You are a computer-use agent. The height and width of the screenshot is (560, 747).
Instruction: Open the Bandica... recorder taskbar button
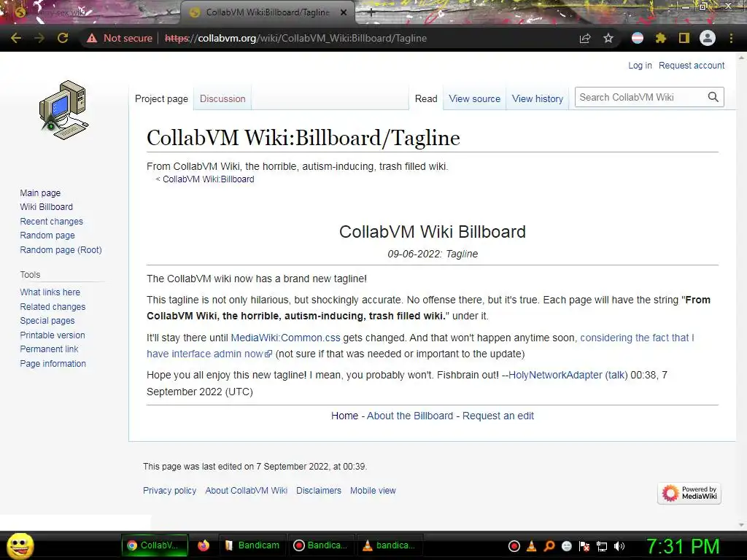click(x=321, y=545)
